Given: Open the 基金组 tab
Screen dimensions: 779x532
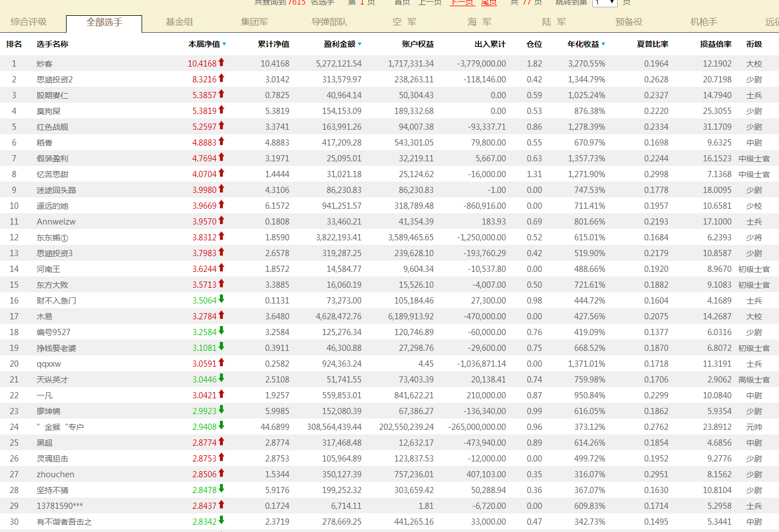Looking at the screenshot, I should 179,22.
